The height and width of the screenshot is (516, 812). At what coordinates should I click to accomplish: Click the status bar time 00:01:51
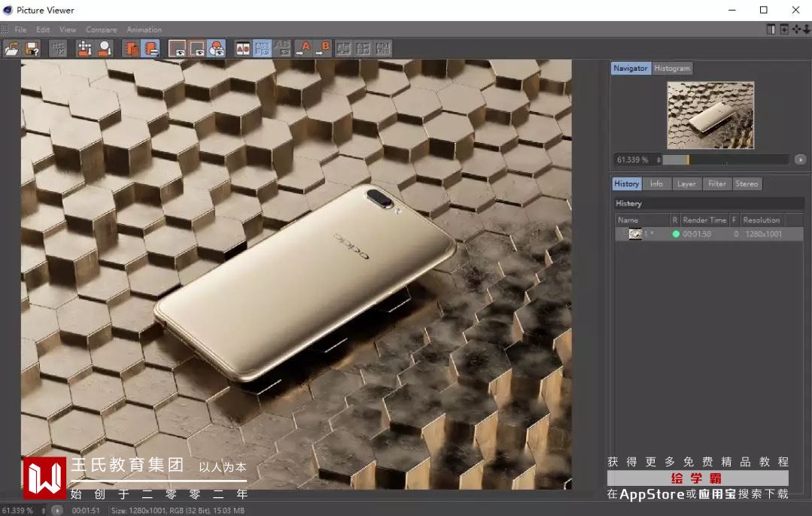click(86, 510)
